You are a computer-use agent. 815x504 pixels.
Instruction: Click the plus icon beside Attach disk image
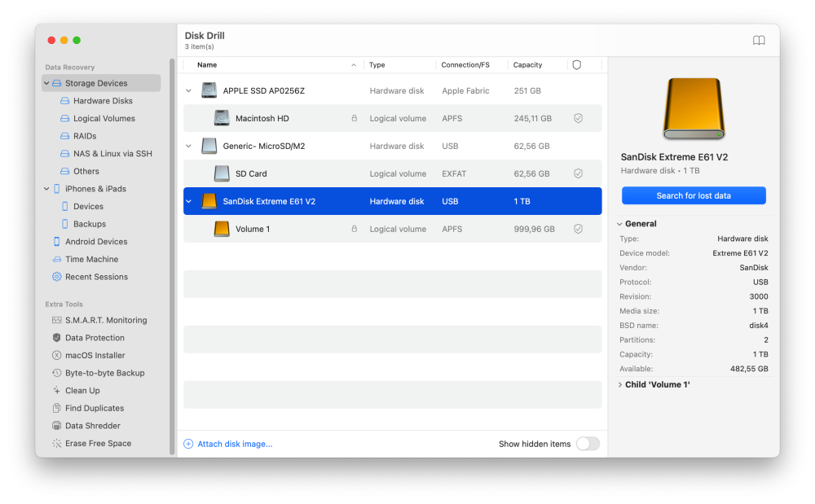pyautogui.click(x=188, y=444)
